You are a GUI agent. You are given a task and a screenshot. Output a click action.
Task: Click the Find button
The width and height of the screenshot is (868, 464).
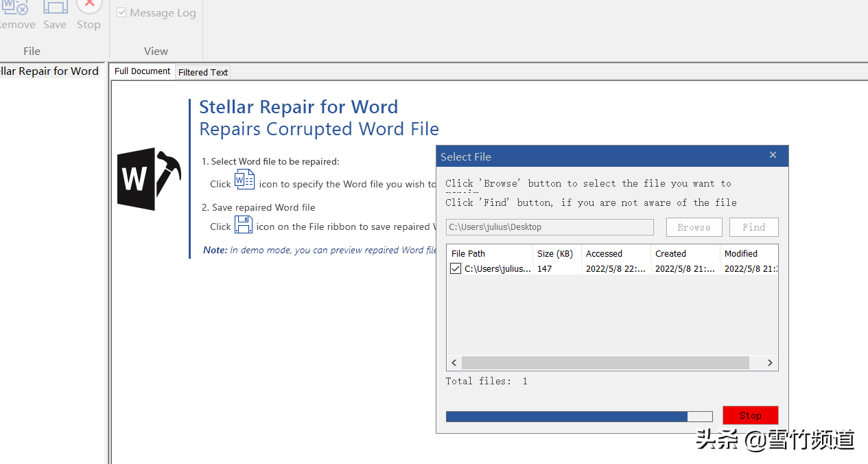point(753,227)
